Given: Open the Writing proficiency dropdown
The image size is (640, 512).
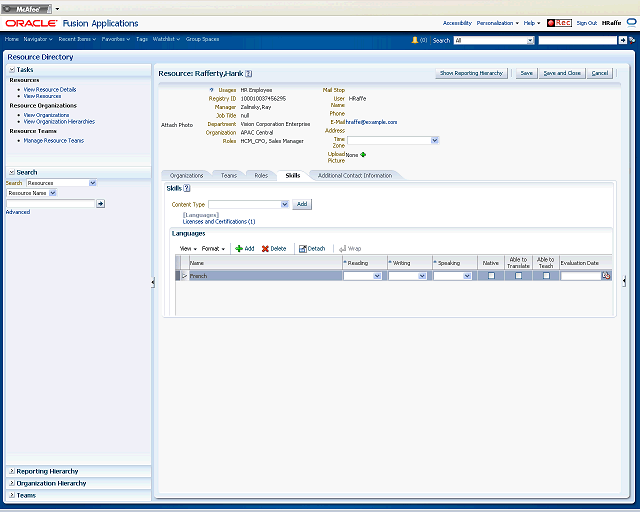Looking at the screenshot, I should click(422, 276).
